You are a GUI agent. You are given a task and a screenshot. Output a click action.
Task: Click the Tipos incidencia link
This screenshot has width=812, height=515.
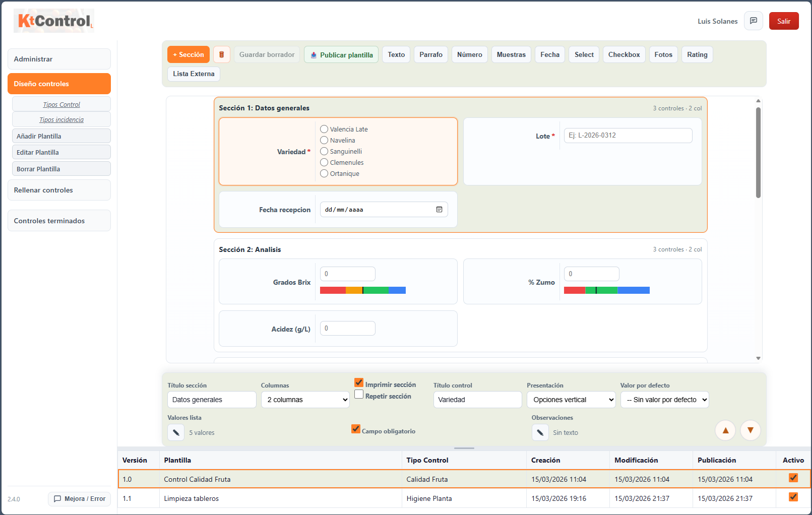tap(61, 120)
